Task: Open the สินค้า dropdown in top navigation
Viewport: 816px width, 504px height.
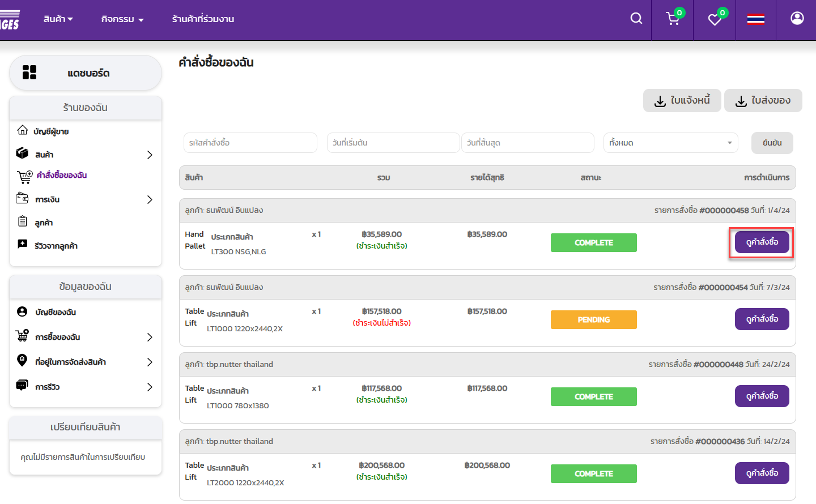Action: coord(58,19)
